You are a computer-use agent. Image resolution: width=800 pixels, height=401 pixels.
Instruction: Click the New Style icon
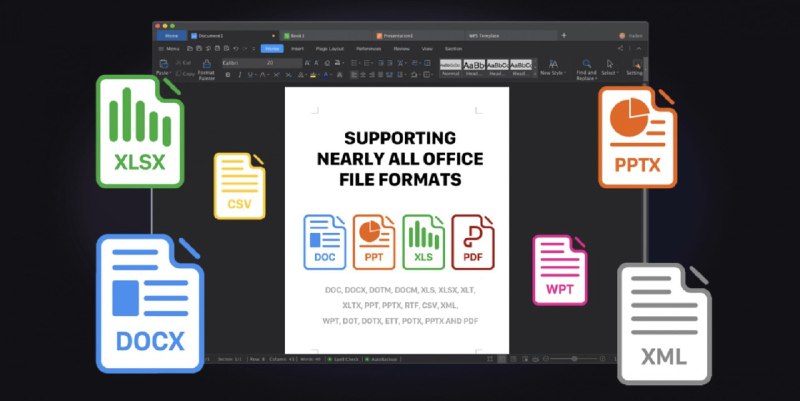coord(553,64)
